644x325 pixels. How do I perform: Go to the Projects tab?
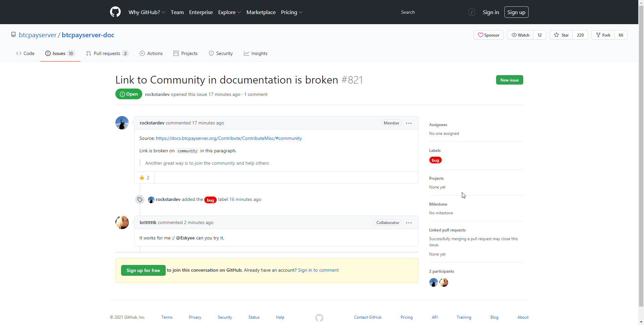[x=185, y=53]
